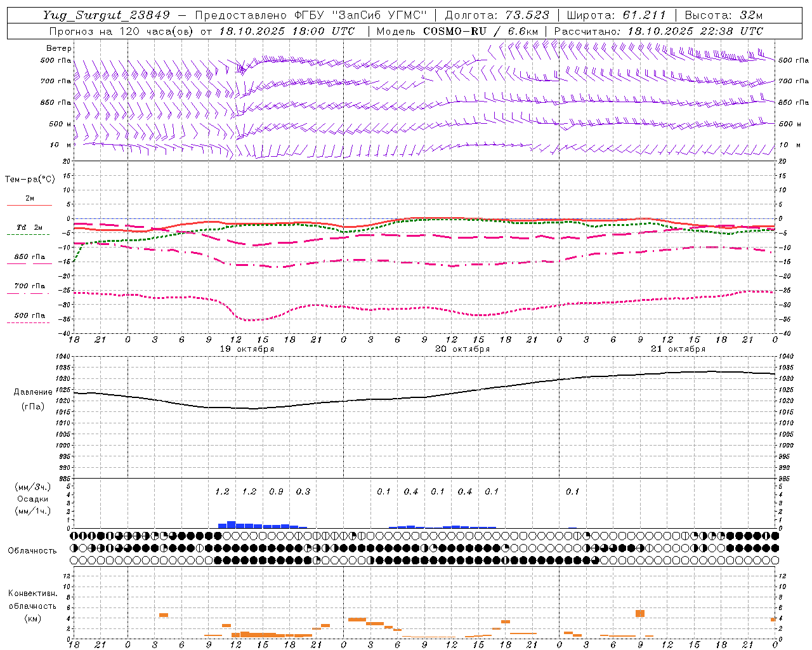The width and height of the screenshot is (812, 650).
Task: Click the 20 октября date label
Action: click(x=462, y=349)
